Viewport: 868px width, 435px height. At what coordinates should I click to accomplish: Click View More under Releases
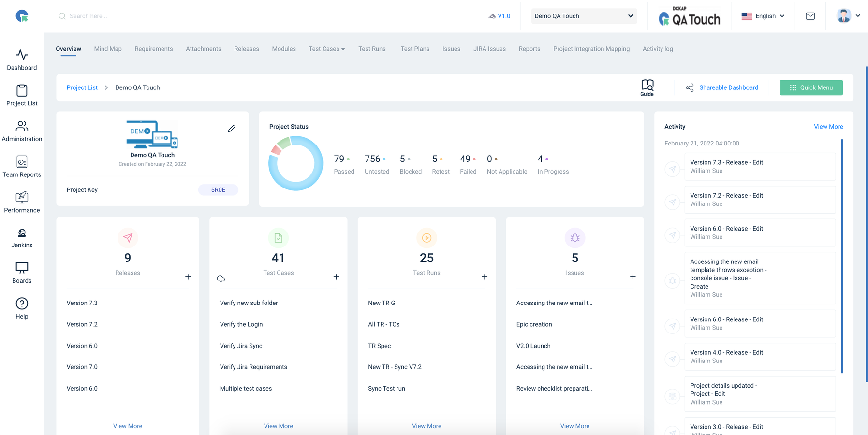(128, 426)
